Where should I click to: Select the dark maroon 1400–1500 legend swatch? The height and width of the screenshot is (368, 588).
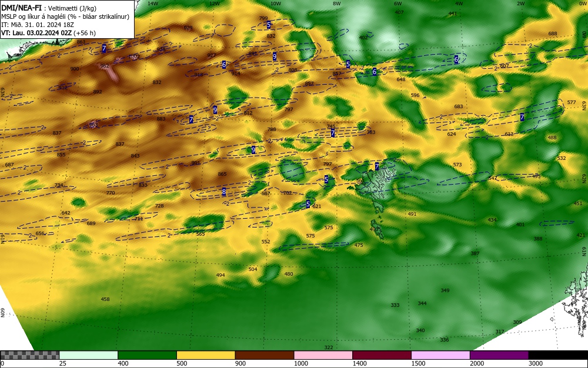click(x=382, y=355)
